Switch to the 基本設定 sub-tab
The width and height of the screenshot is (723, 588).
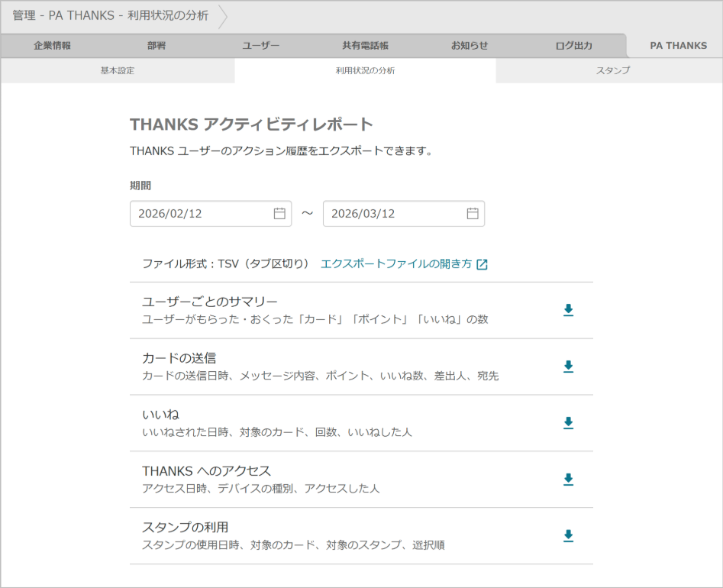[117, 69]
